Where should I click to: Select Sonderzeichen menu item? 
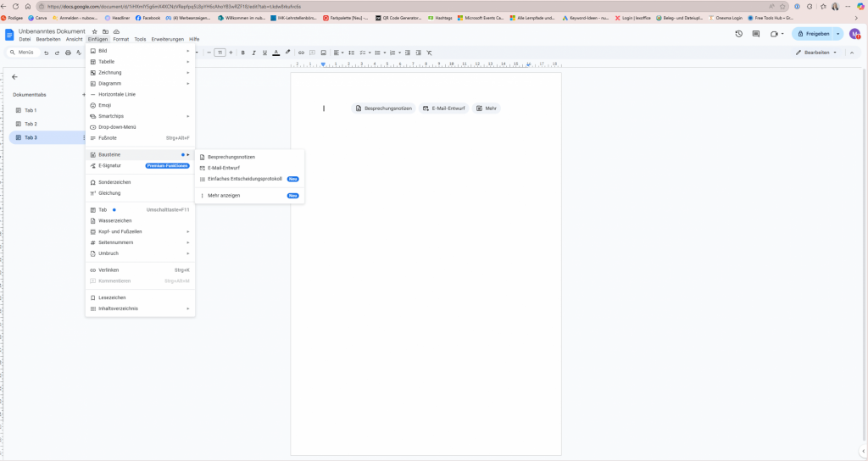140,182
